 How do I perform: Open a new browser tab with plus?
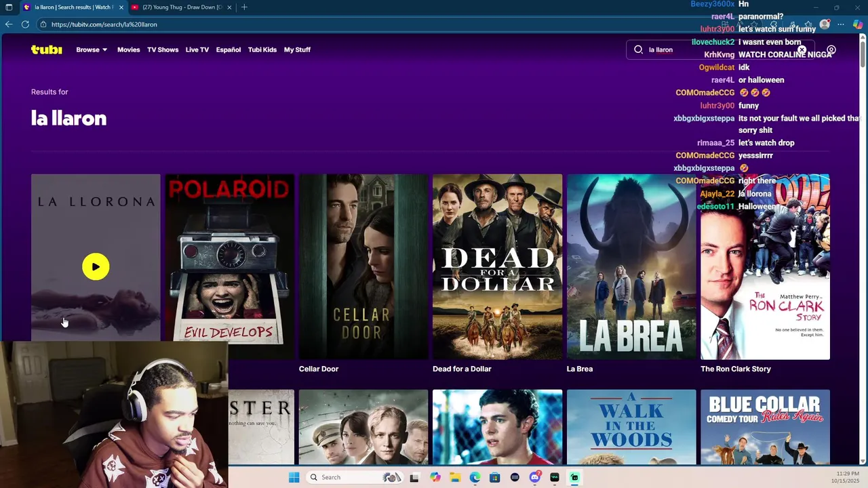pos(244,7)
